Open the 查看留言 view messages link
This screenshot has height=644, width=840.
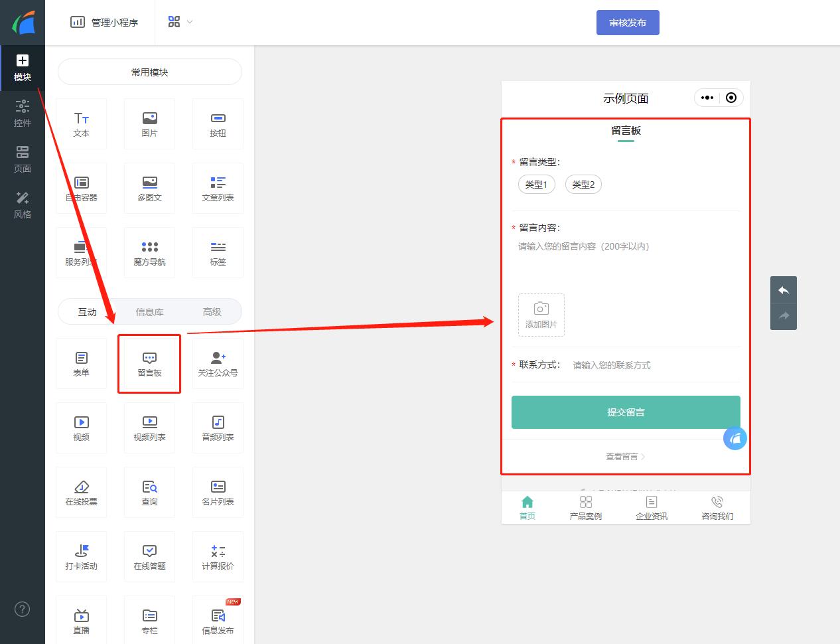[x=624, y=456]
